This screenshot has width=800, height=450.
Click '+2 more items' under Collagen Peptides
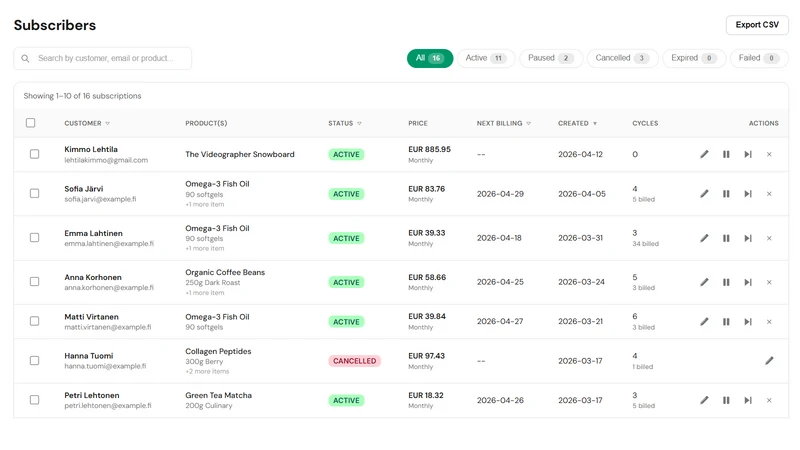(x=207, y=371)
